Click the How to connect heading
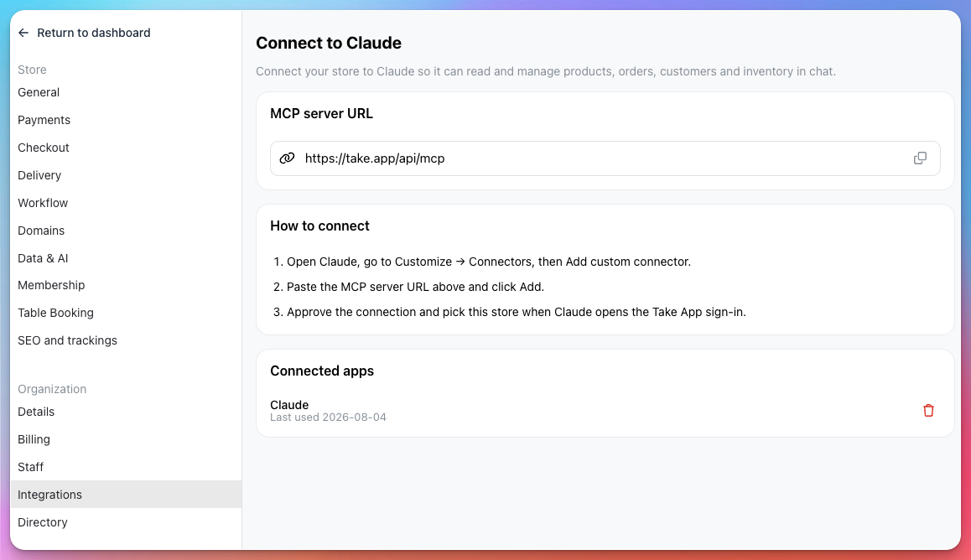This screenshot has width=971, height=560. 319,226
